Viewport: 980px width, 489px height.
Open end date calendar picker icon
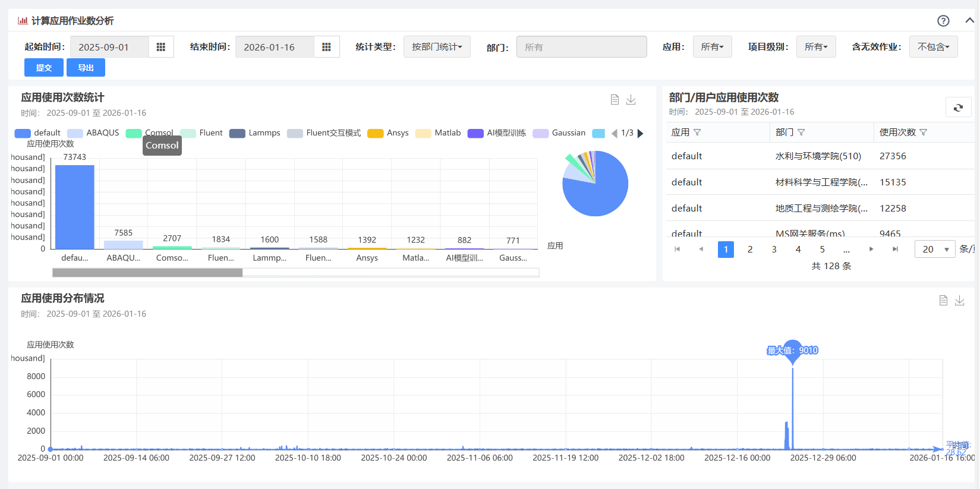pos(326,47)
